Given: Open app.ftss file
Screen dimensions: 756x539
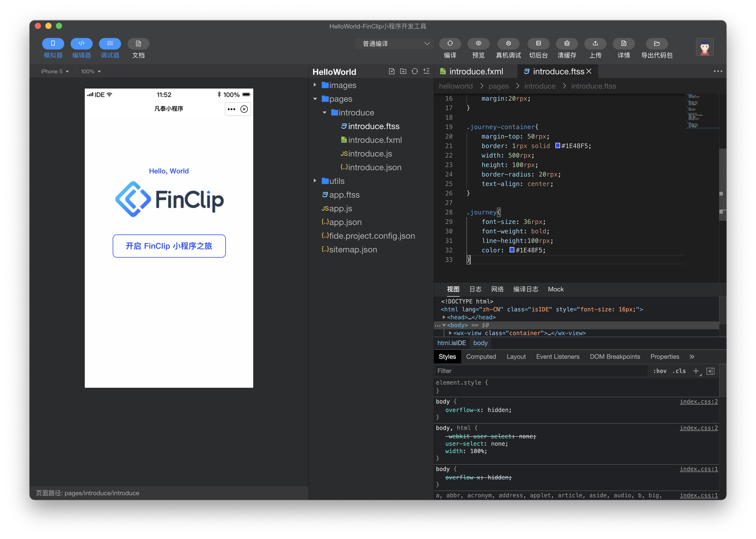Looking at the screenshot, I should pos(341,195).
